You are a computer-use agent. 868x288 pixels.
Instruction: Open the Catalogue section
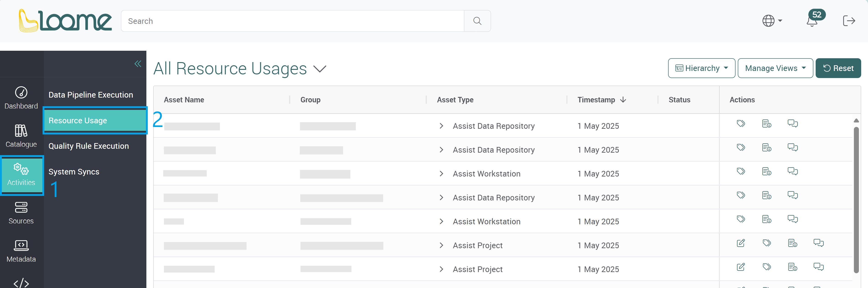21,136
